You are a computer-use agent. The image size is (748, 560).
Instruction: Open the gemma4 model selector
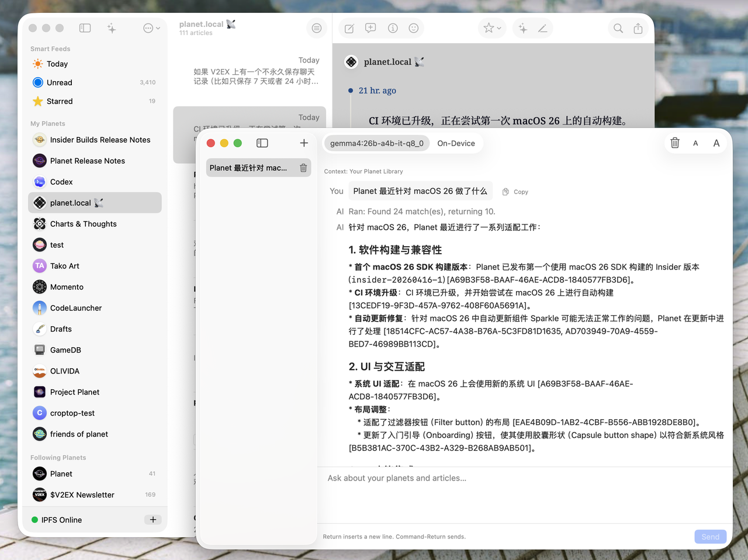[377, 143]
